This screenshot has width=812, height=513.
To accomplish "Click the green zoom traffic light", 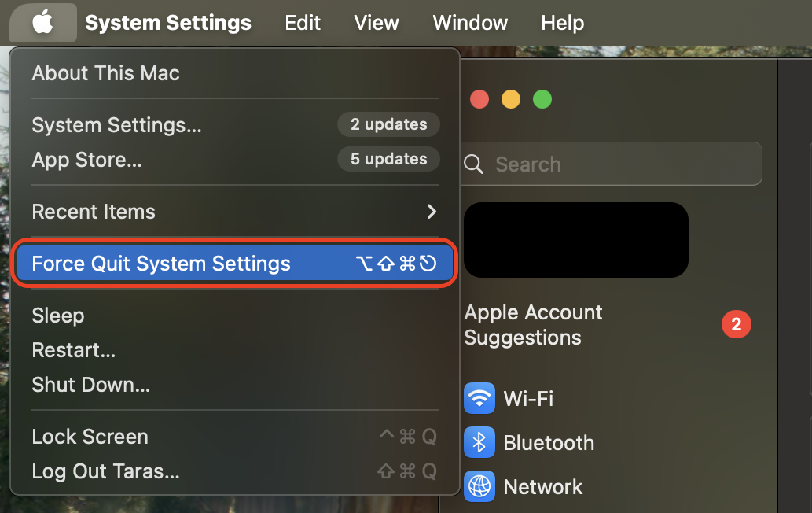I will pyautogui.click(x=542, y=99).
